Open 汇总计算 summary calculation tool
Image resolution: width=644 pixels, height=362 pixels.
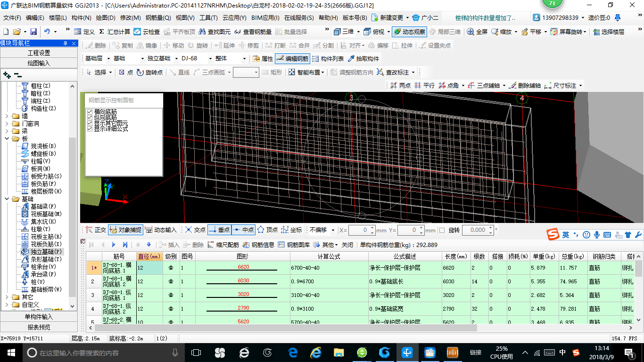tap(114, 32)
